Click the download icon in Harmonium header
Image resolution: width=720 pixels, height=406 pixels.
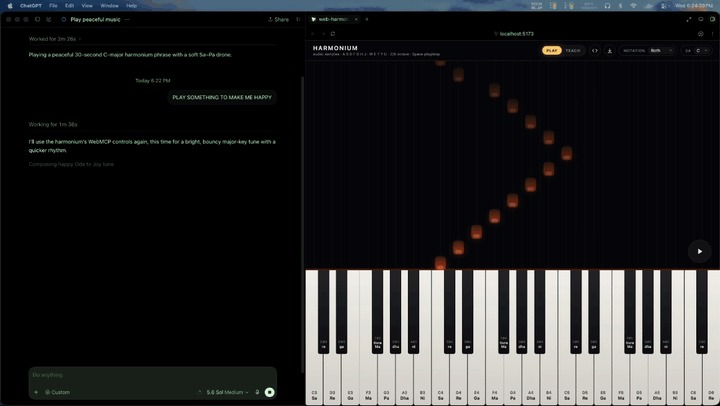pyautogui.click(x=609, y=51)
